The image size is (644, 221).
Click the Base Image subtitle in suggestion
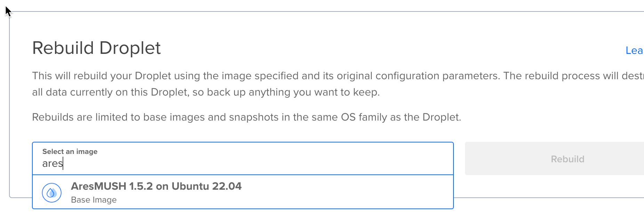click(94, 200)
